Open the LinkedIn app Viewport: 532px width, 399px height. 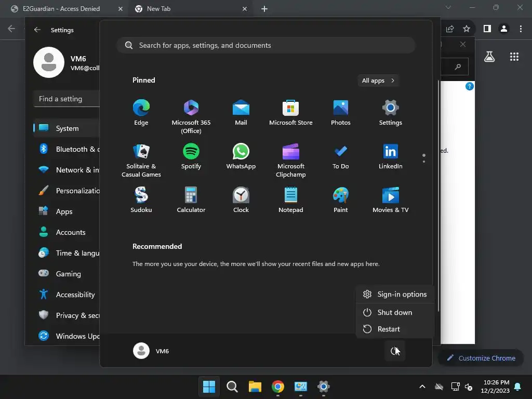point(391,156)
